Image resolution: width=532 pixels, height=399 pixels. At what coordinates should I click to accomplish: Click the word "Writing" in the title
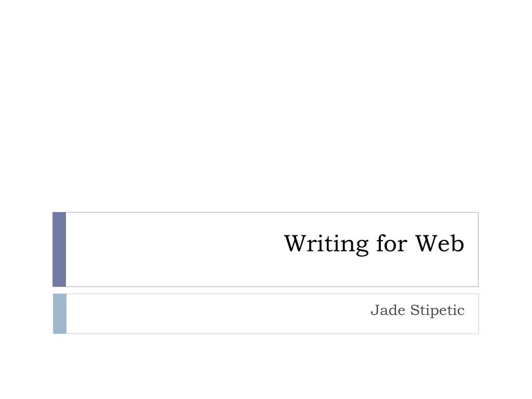326,244
